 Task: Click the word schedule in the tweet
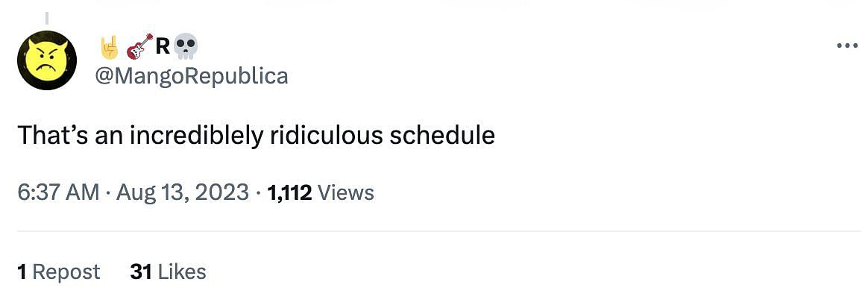pos(441,135)
